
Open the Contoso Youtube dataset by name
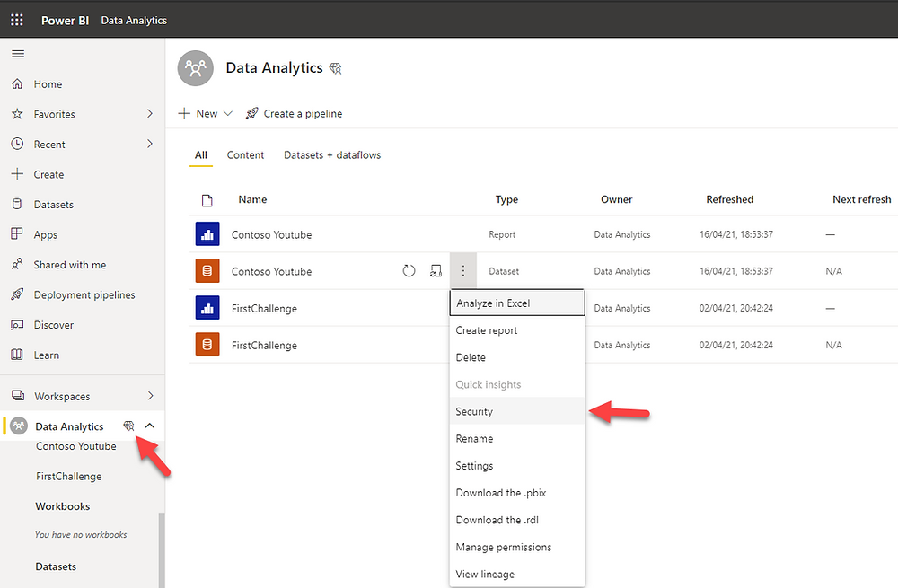click(x=271, y=271)
